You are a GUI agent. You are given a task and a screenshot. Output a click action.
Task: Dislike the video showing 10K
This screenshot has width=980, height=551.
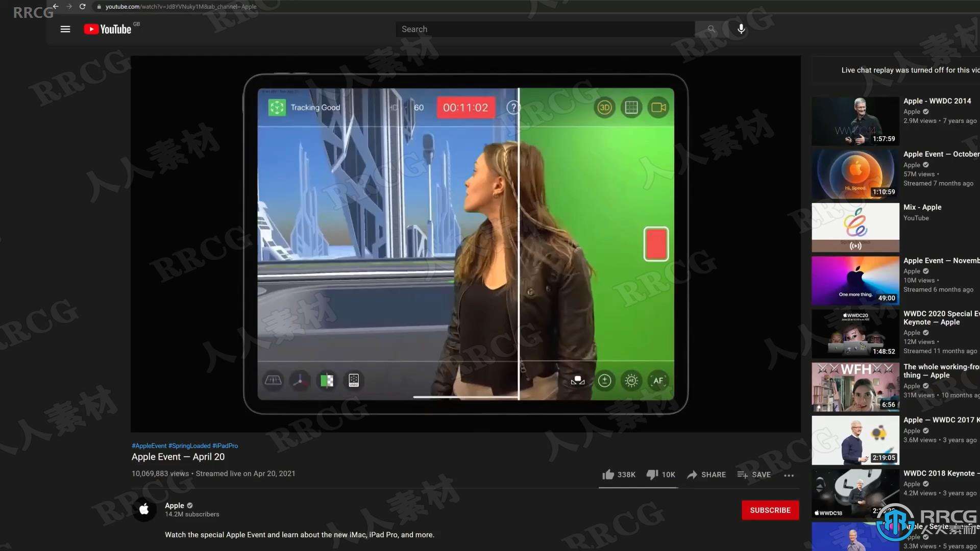point(660,474)
